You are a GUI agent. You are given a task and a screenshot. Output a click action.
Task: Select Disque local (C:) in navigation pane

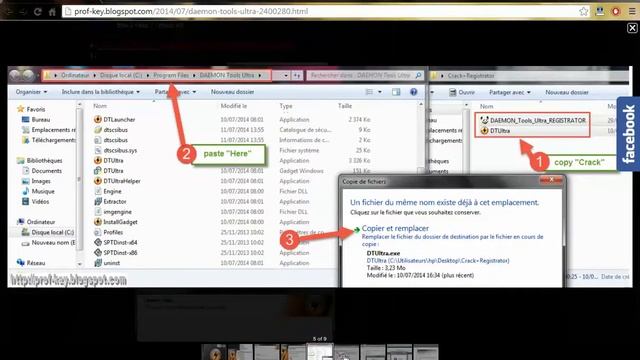(x=48, y=232)
